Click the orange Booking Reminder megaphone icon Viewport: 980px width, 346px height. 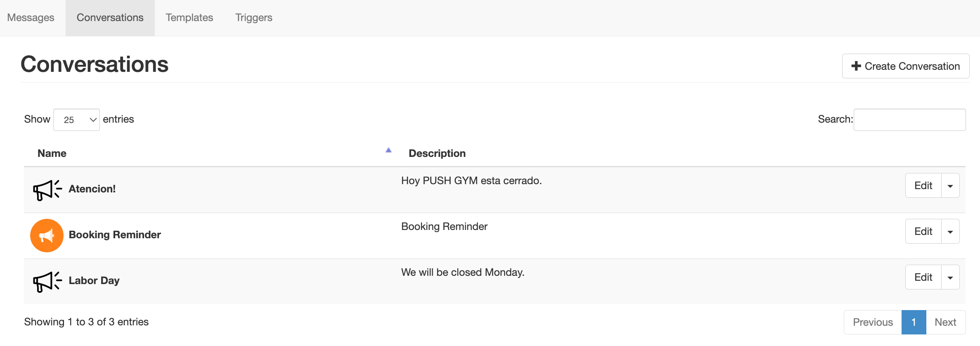coord(47,235)
